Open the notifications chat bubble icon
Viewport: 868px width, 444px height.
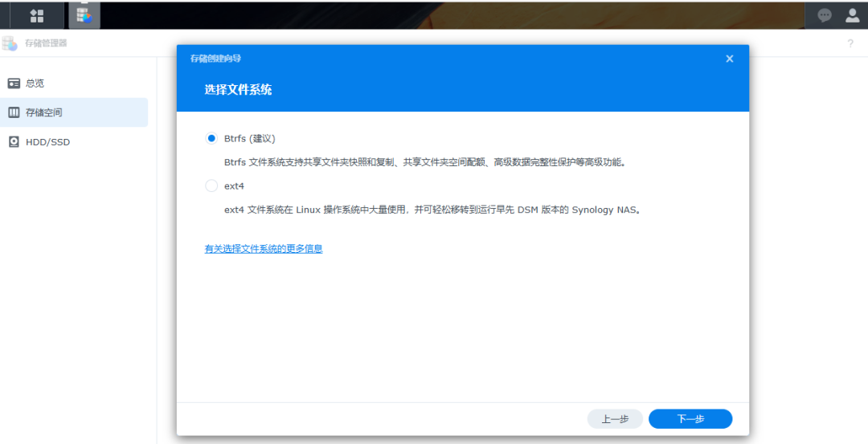coord(825,15)
